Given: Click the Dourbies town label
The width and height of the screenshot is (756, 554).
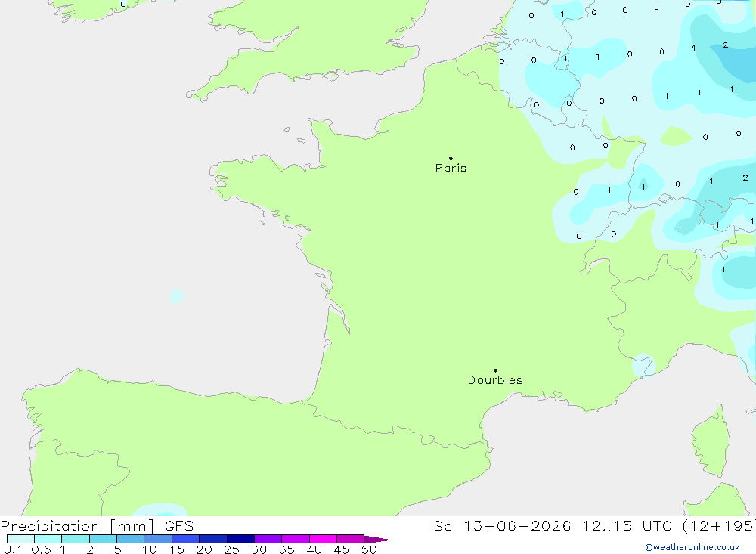Looking at the screenshot, I should click(x=495, y=380).
